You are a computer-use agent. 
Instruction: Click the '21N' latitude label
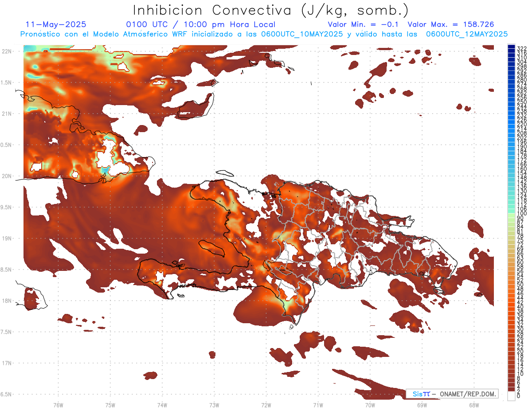tap(8, 114)
